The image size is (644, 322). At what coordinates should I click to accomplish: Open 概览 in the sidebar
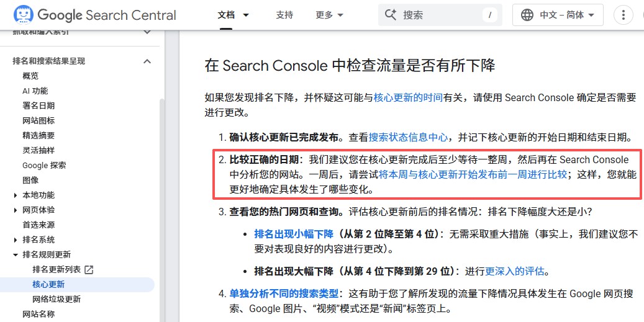[30, 76]
